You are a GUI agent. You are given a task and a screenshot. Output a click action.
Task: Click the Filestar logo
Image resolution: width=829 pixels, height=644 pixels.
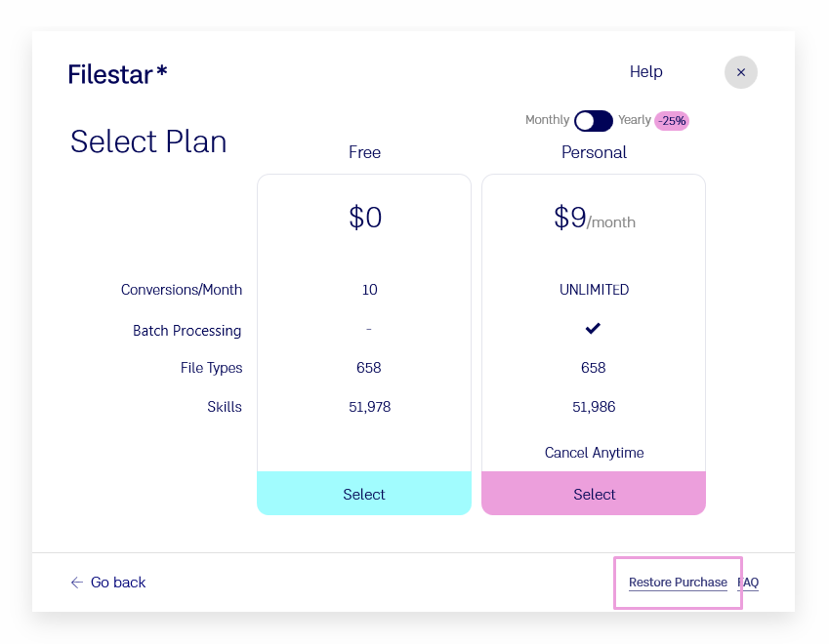point(117,73)
